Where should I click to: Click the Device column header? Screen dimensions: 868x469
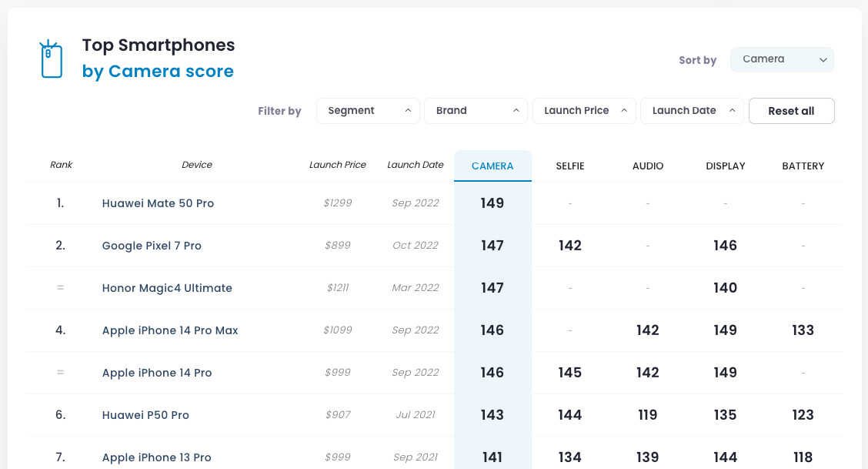[197, 165]
